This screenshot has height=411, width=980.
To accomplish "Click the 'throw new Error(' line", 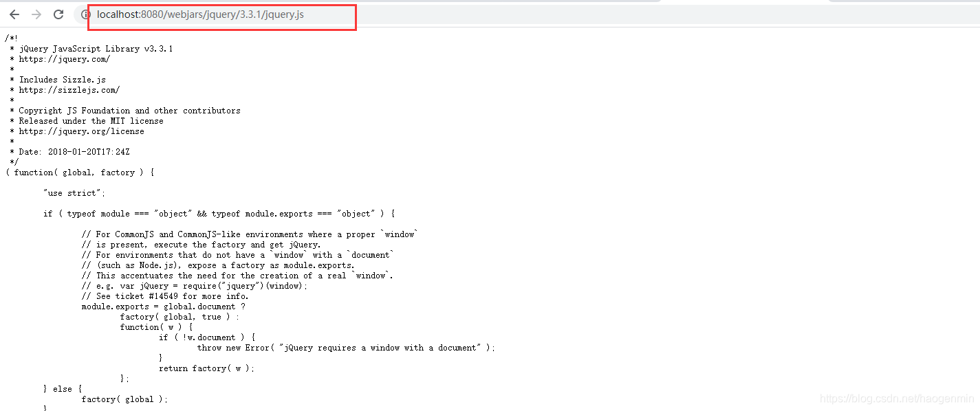I will tap(346, 348).
